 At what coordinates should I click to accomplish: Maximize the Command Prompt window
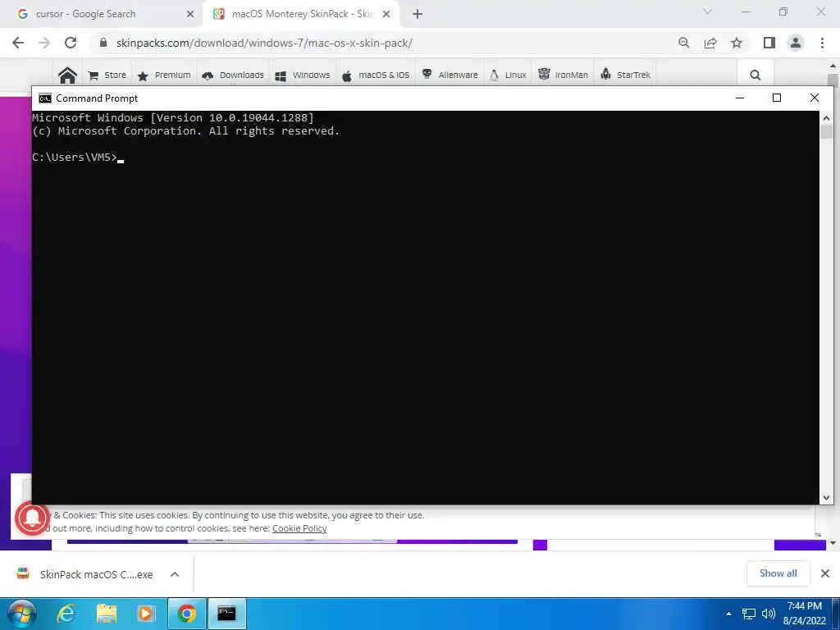(x=777, y=98)
